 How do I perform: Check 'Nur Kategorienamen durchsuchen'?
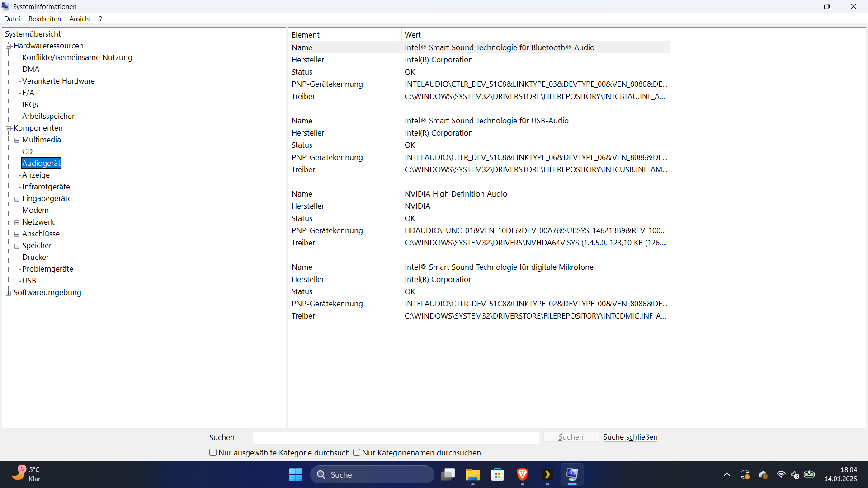pyautogui.click(x=356, y=452)
